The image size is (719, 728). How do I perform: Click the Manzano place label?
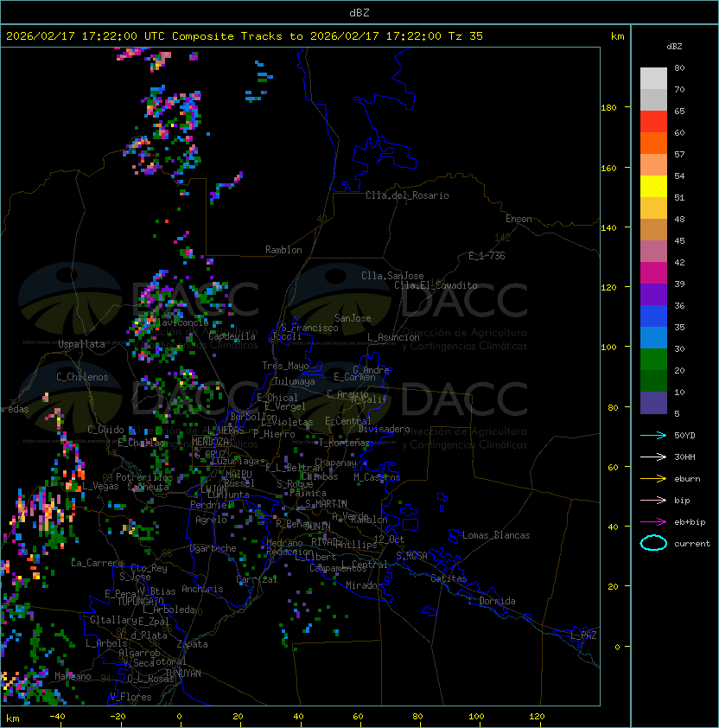(x=73, y=676)
